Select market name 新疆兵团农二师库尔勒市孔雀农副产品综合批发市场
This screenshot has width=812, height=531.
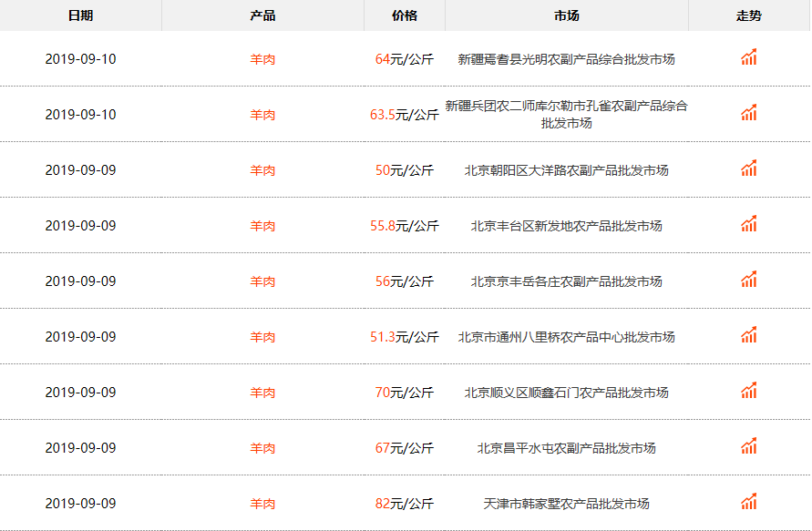(567, 115)
